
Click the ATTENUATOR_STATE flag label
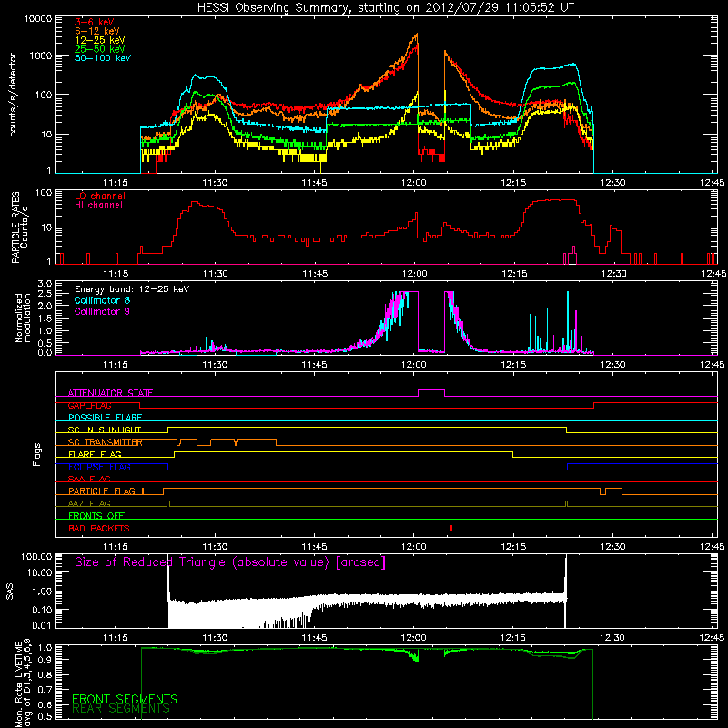pyautogui.click(x=110, y=393)
